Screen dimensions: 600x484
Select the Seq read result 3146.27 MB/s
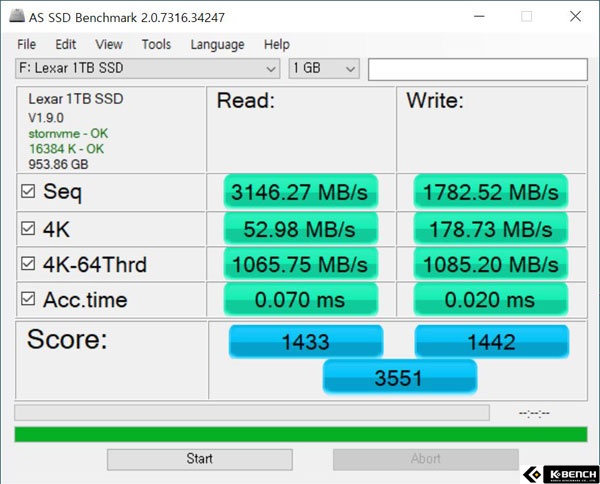[x=300, y=192]
